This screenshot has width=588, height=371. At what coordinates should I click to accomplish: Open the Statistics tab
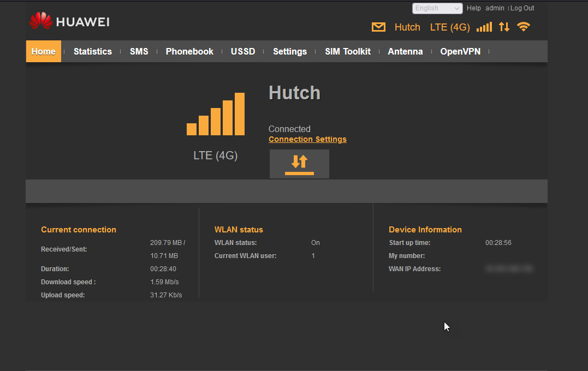93,51
